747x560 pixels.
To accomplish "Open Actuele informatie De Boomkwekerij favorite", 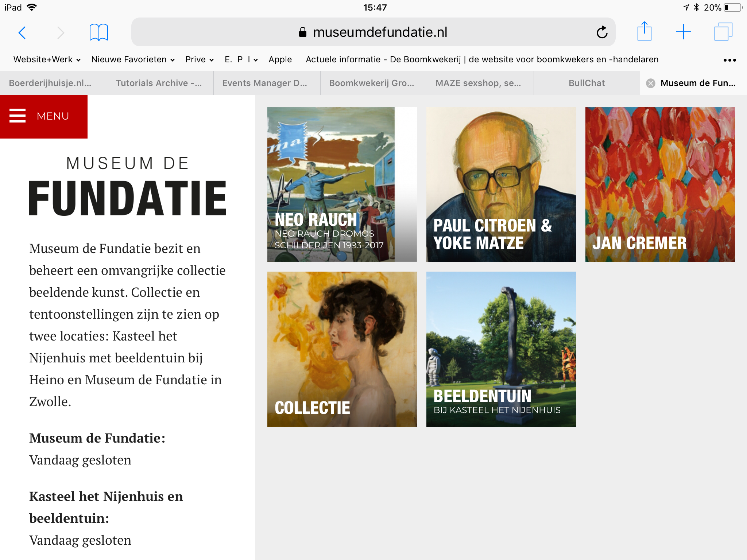I will tap(482, 59).
